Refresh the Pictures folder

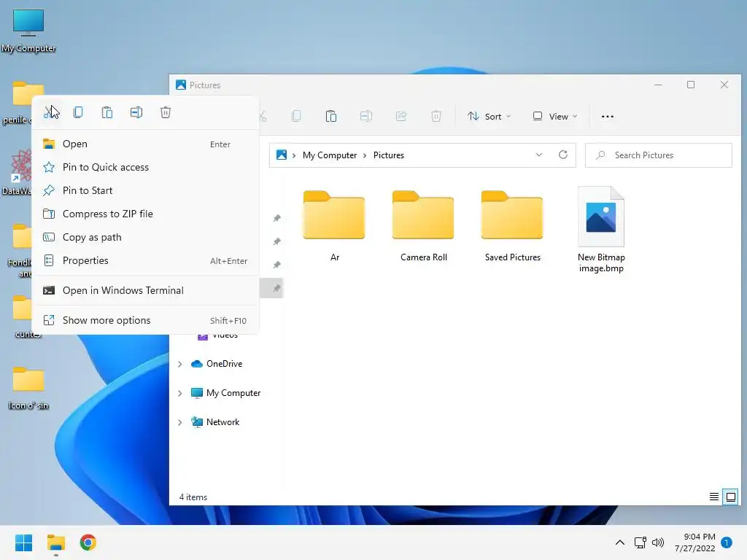563,155
